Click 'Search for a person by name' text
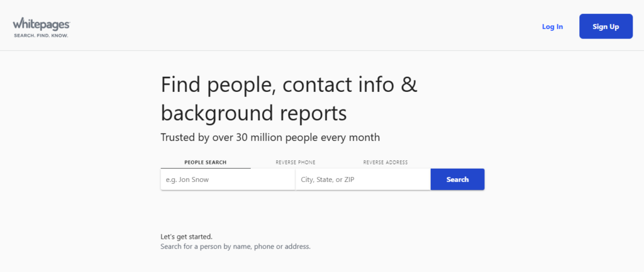Image resolution: width=644 pixels, height=272 pixels. coord(235,247)
